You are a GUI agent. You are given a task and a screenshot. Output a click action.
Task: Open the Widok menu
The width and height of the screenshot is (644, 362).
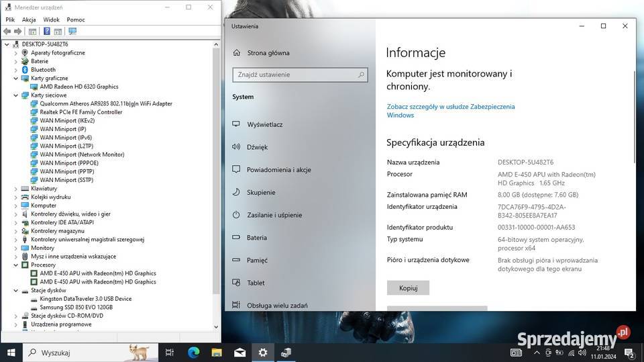(x=52, y=19)
